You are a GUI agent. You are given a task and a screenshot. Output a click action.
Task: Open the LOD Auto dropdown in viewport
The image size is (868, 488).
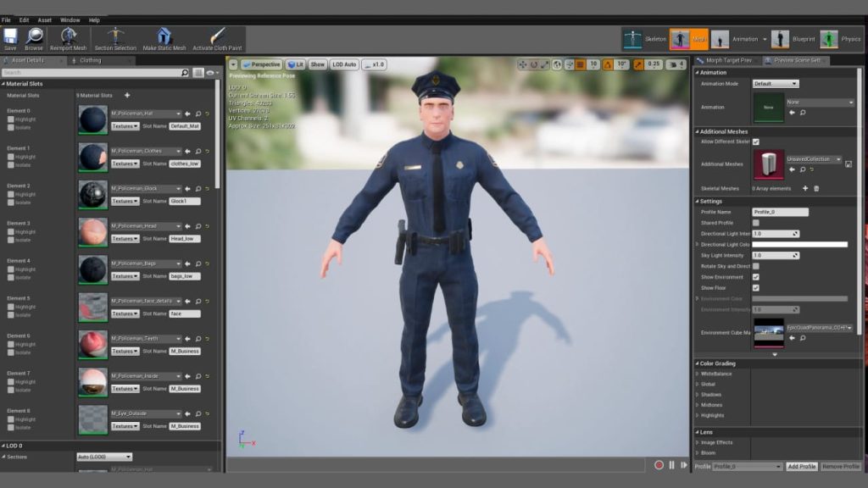pos(342,63)
